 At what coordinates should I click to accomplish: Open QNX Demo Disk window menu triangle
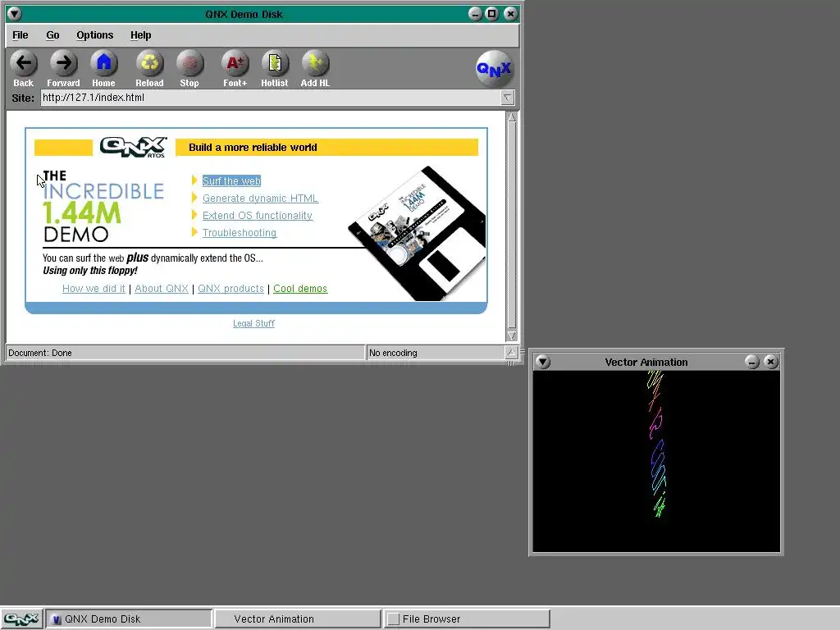[x=15, y=14]
